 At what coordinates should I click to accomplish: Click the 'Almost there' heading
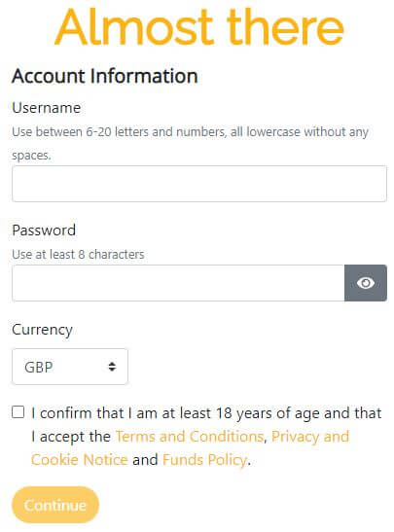pyautogui.click(x=199, y=27)
